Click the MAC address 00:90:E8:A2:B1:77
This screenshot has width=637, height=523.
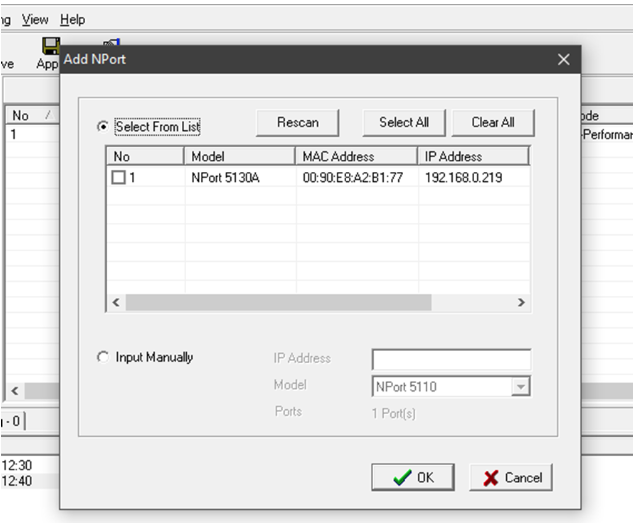[x=353, y=178]
